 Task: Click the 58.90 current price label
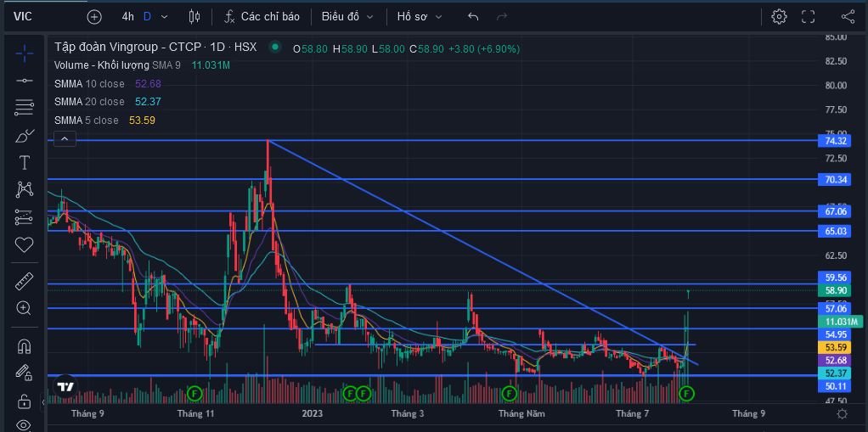click(836, 290)
